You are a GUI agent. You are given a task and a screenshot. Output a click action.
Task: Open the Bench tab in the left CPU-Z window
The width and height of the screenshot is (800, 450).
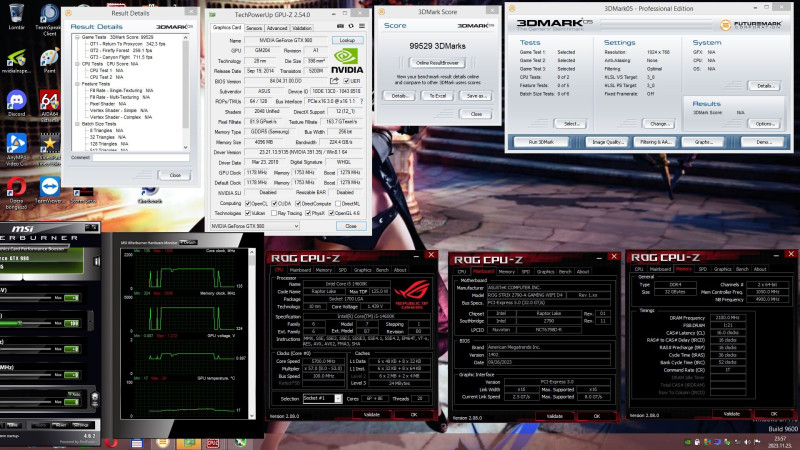coord(382,270)
